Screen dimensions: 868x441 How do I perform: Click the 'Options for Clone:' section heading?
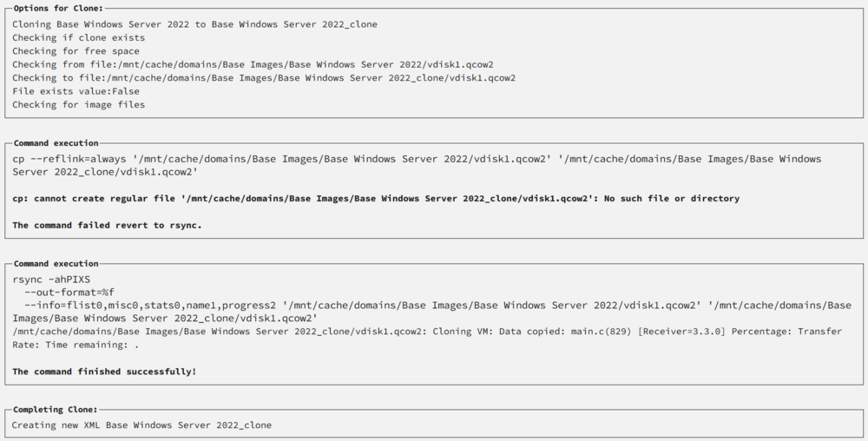58,9
